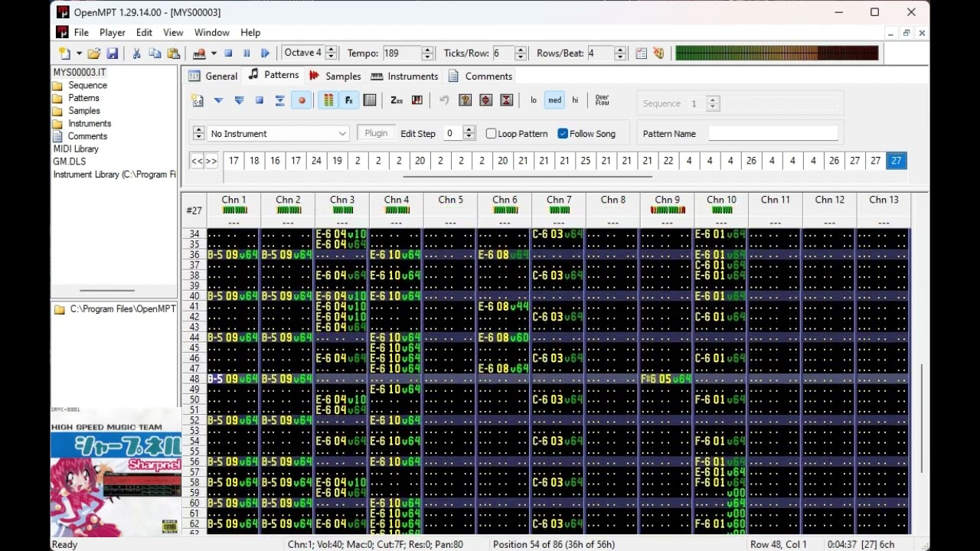Select lo detail level
980x551 pixels.
(534, 100)
